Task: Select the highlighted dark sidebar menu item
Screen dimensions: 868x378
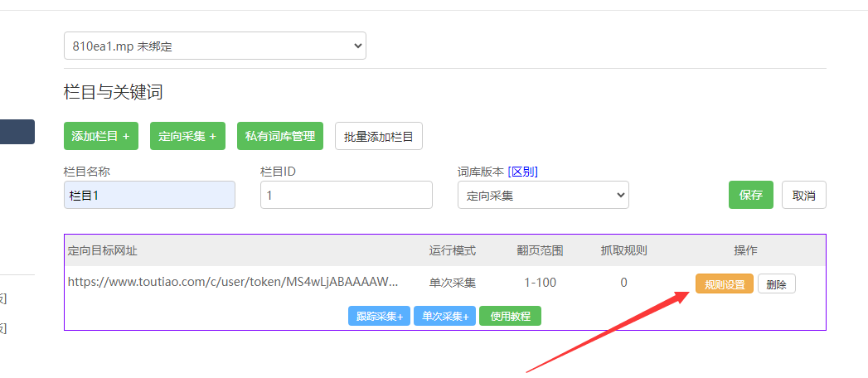Action: coord(17,132)
